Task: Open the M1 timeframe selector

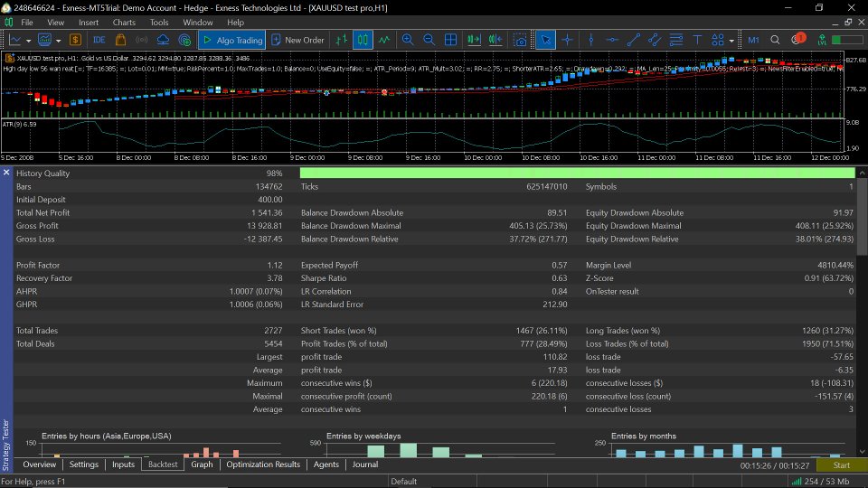Action: pyautogui.click(x=753, y=40)
